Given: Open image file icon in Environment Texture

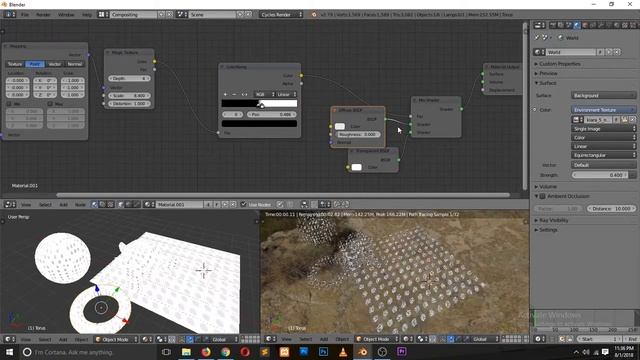Looking at the screenshot, I should point(624,120).
